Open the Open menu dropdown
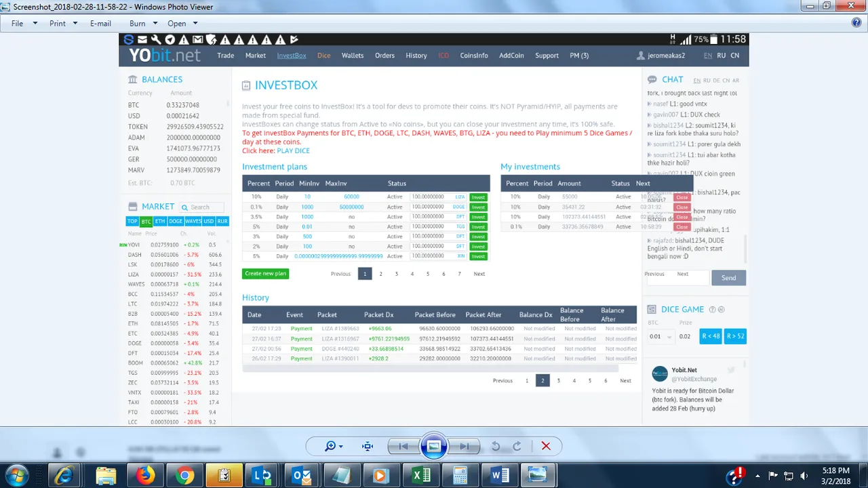 coord(181,23)
